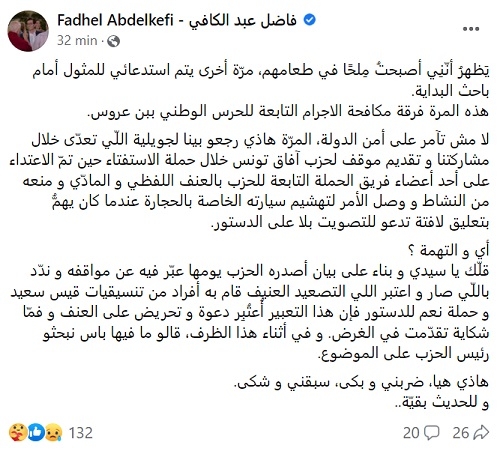Click the sad crying reaction emoji
The width and height of the screenshot is (500, 451).
[x=53, y=433]
